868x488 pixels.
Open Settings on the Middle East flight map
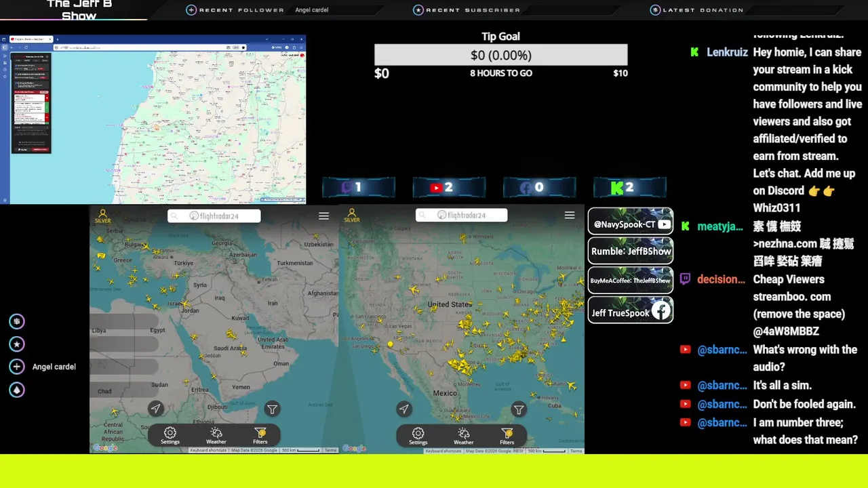170,436
